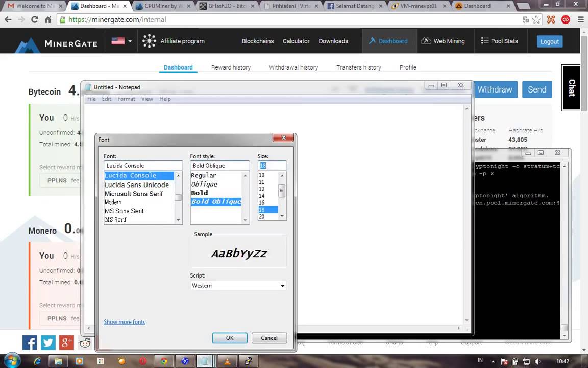Open the browser home page icon
The width and height of the screenshot is (588, 368).
point(48,19)
